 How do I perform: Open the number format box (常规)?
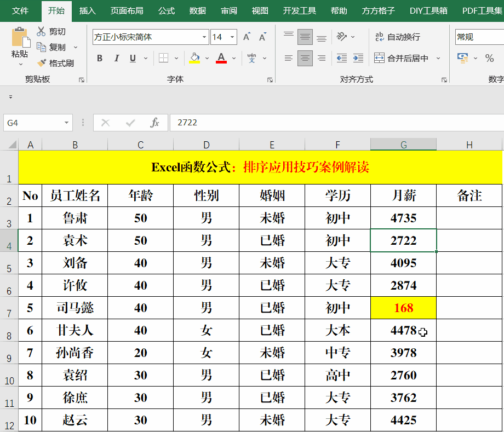(x=479, y=37)
